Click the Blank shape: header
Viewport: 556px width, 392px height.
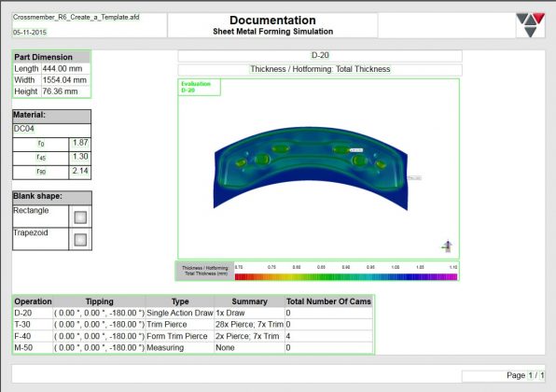click(52, 198)
